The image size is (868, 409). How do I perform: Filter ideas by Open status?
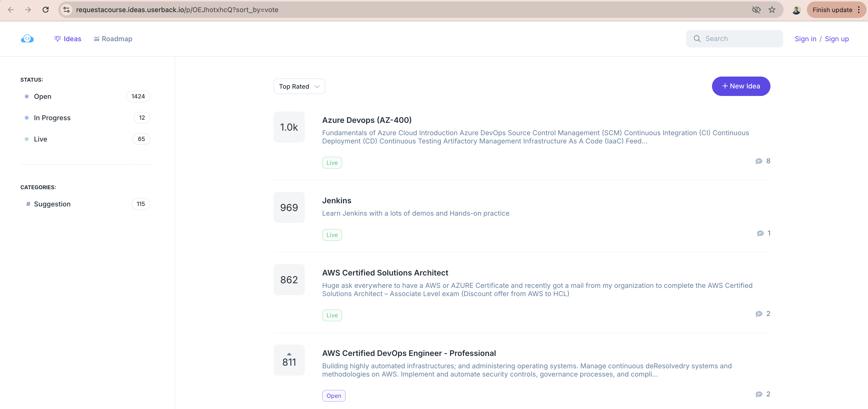(42, 97)
